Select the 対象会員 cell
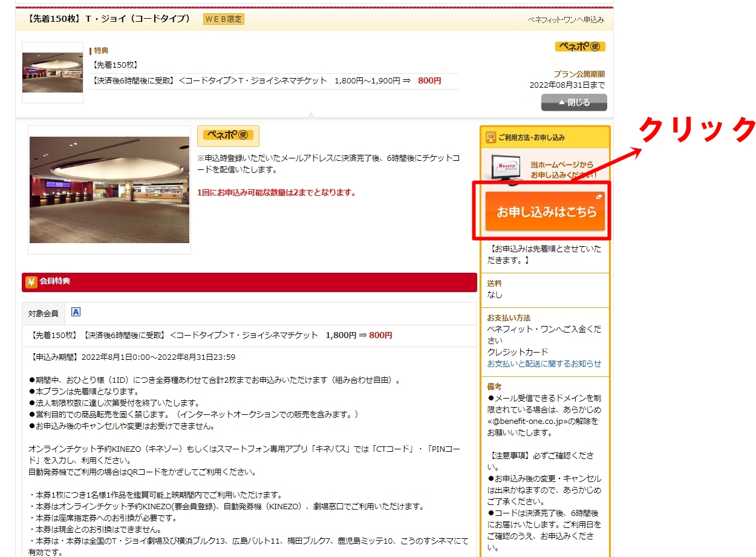 point(44,313)
